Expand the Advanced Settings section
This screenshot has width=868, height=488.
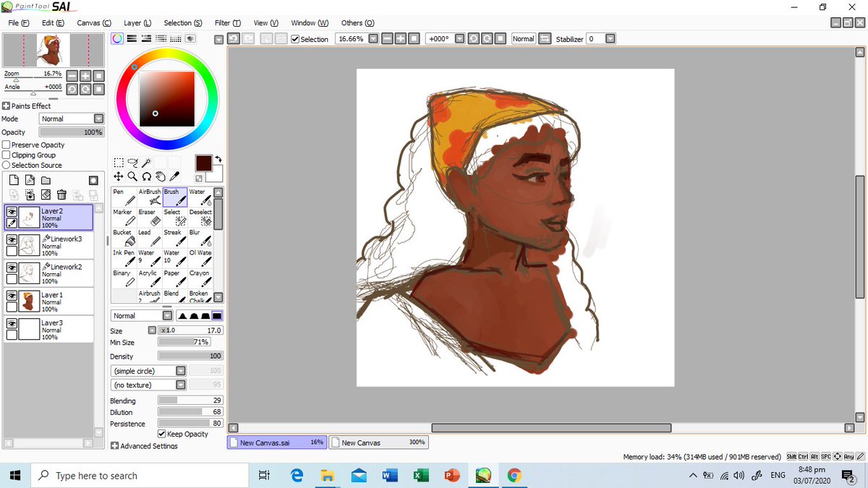(x=114, y=446)
